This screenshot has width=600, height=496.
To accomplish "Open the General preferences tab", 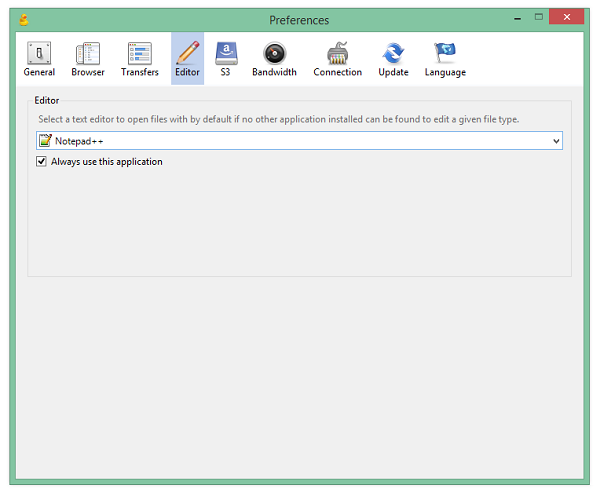I will [x=39, y=59].
